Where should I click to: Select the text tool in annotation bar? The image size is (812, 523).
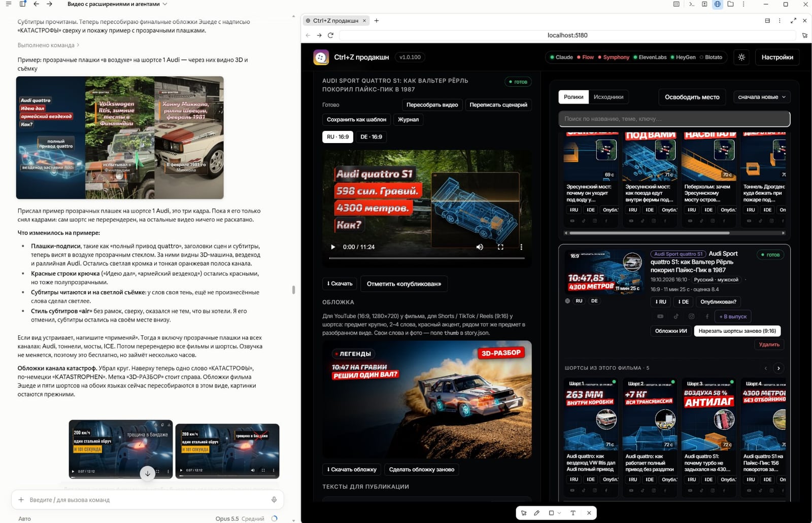(573, 513)
